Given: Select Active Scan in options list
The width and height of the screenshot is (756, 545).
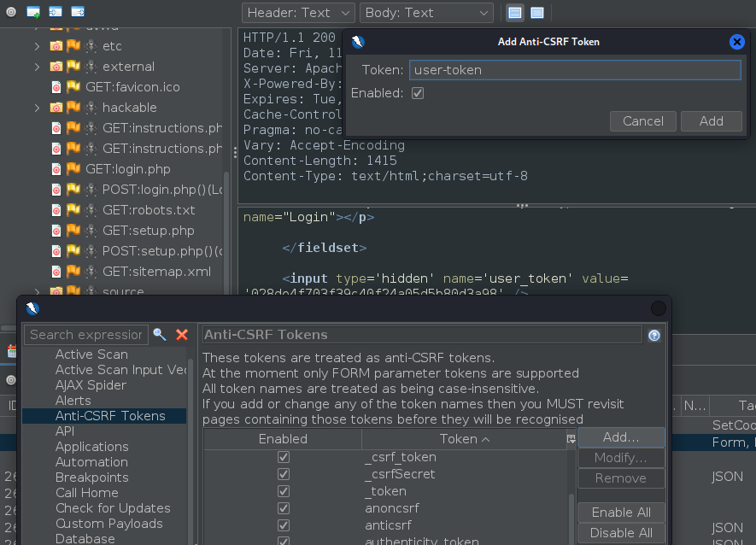Looking at the screenshot, I should (x=91, y=355).
